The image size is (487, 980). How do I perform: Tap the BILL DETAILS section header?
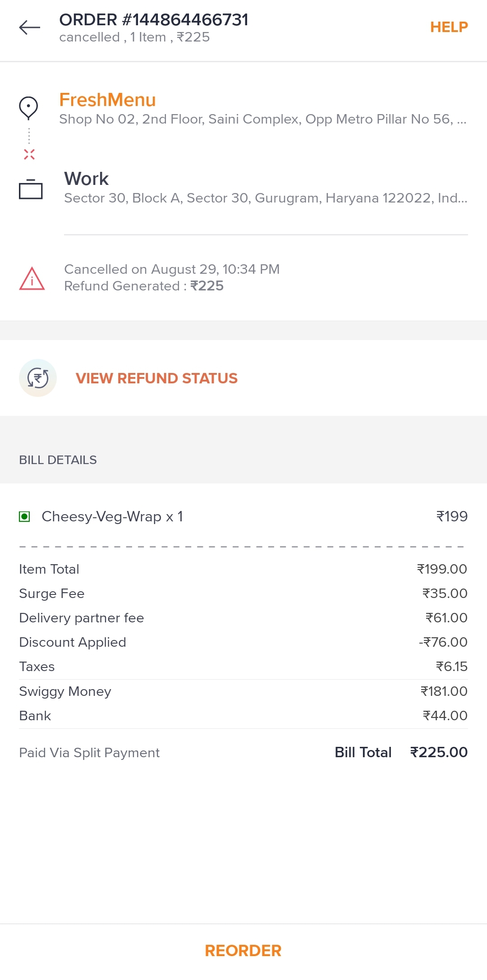tap(58, 460)
